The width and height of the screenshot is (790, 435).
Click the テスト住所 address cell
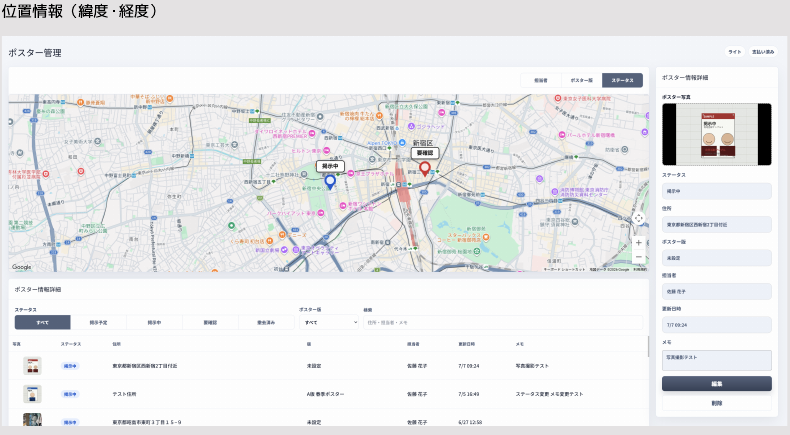tap(124, 394)
